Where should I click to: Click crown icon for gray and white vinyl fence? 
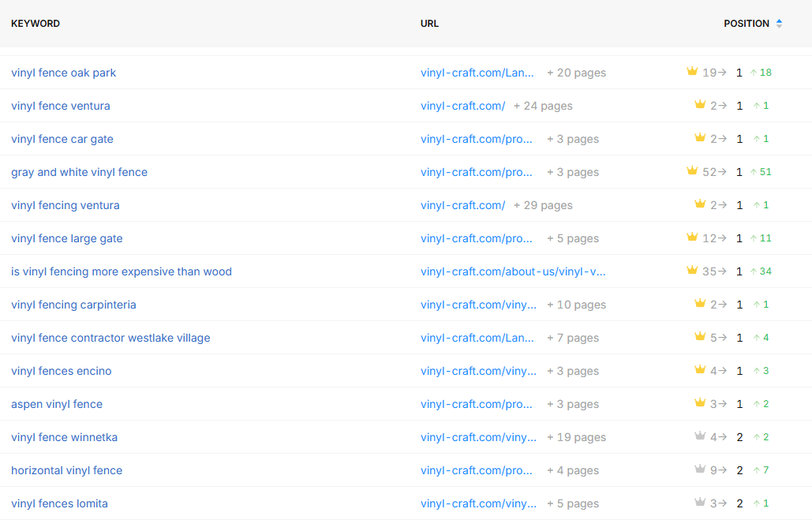click(692, 171)
